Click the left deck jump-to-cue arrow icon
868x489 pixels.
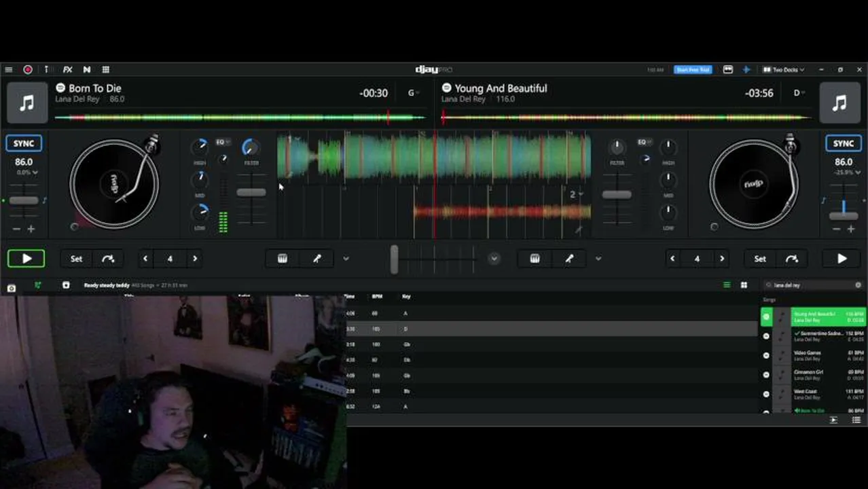[x=108, y=259]
